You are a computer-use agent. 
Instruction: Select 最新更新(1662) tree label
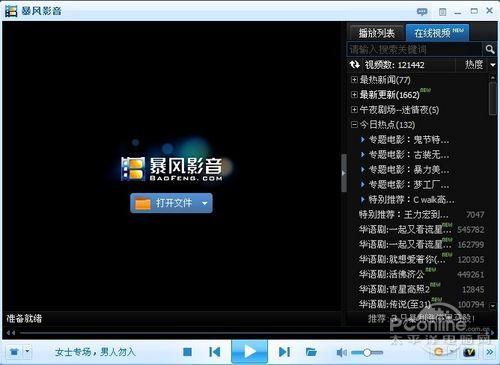pyautogui.click(x=389, y=95)
